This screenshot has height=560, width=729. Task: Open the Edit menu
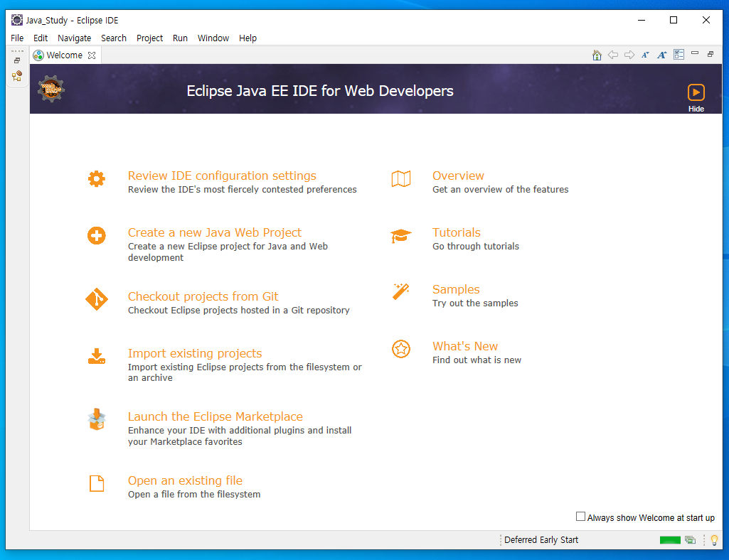[x=41, y=38]
